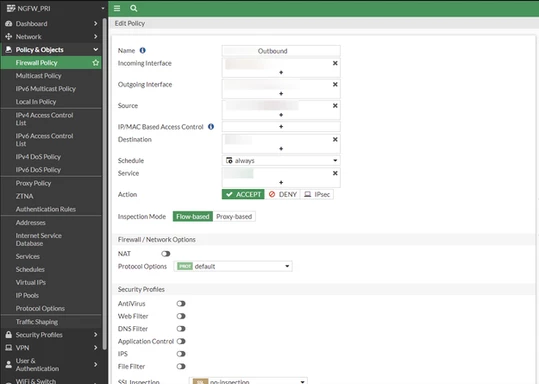
Task: Click the favorite star on Firewall Policy
Action: [96, 63]
